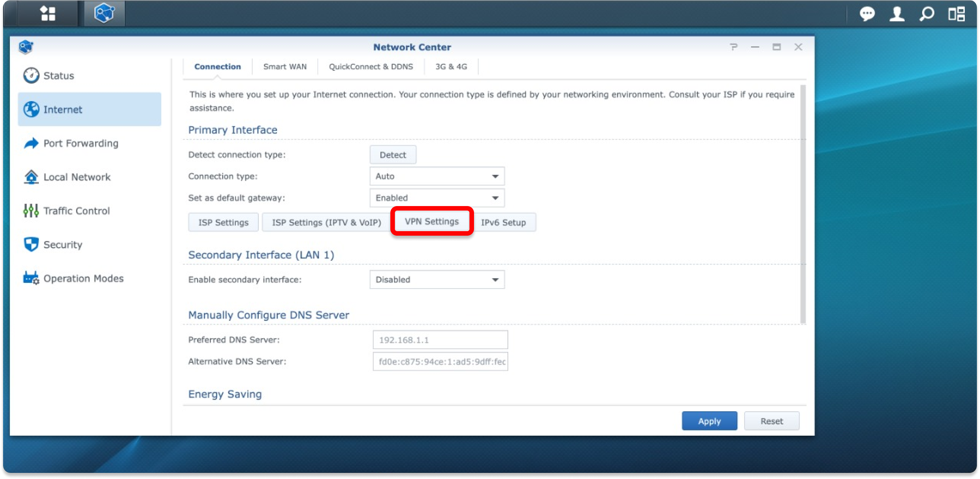Open the Security section
Screen dimensions: 980x479
[x=63, y=245]
